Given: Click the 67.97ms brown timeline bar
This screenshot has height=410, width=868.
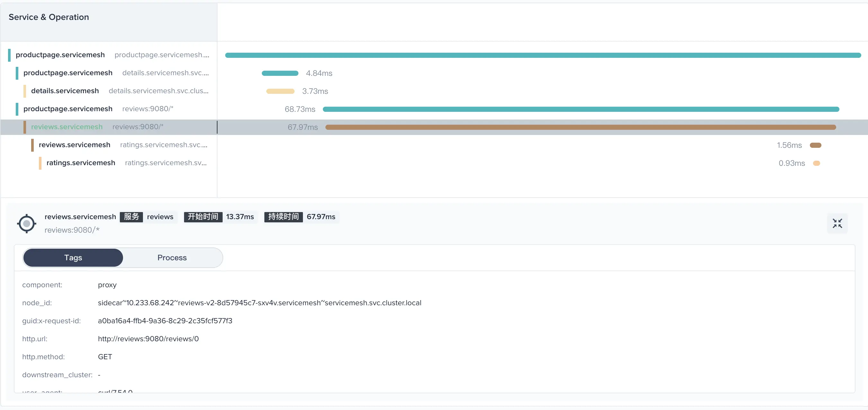Looking at the screenshot, I should 580,127.
